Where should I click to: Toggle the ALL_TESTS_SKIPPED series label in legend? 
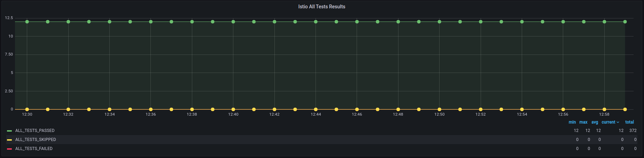(x=36, y=140)
